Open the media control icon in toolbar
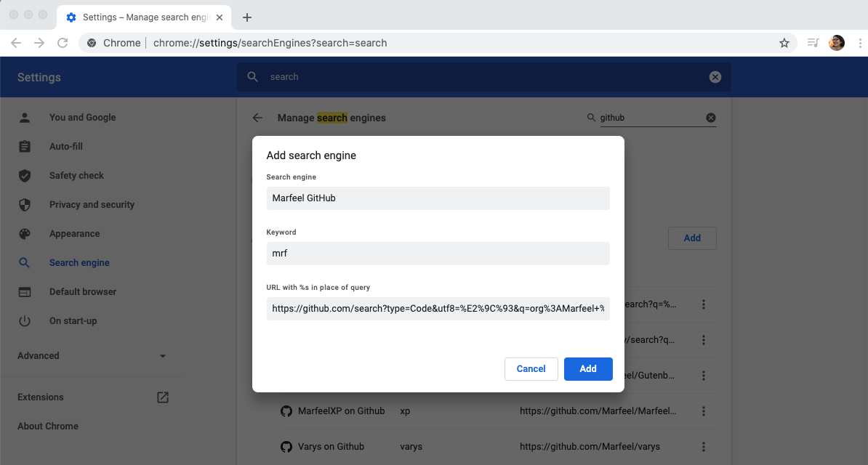868x465 pixels. pos(813,43)
